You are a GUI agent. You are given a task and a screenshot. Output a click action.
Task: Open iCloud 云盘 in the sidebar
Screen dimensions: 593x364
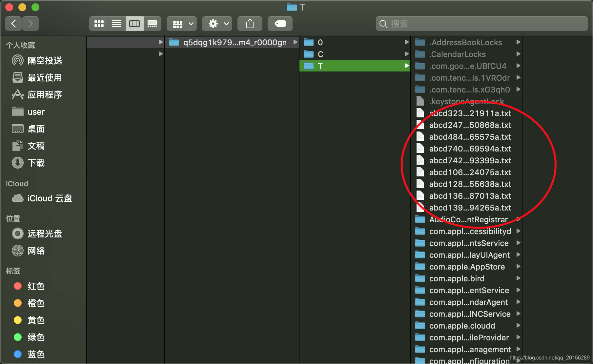point(49,198)
